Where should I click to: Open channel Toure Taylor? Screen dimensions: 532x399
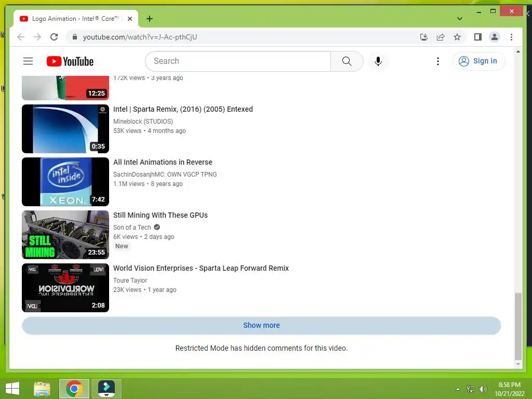coord(130,280)
